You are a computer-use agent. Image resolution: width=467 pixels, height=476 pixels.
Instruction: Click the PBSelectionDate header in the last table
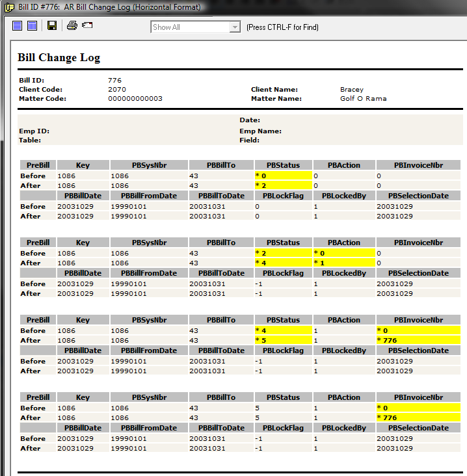coord(418,428)
